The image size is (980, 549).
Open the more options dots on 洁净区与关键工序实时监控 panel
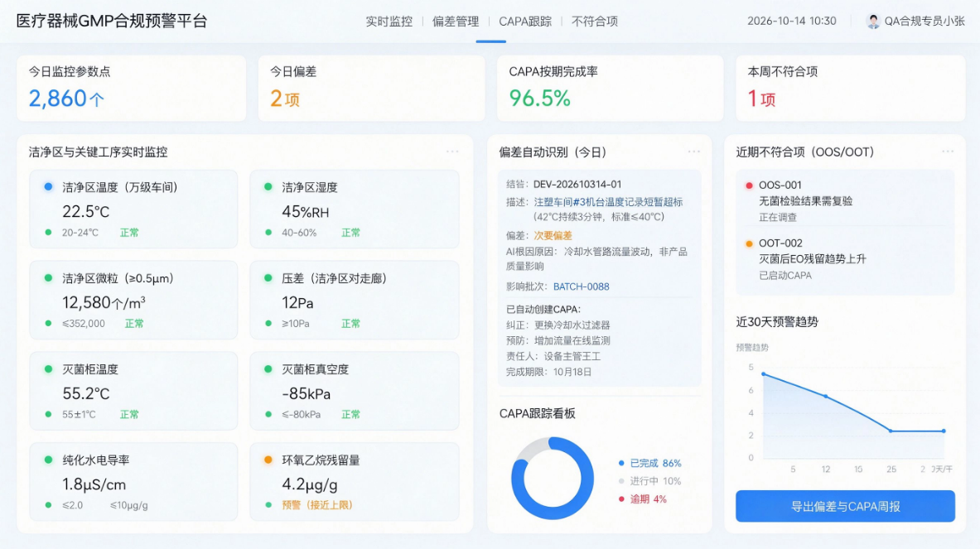[x=452, y=152]
